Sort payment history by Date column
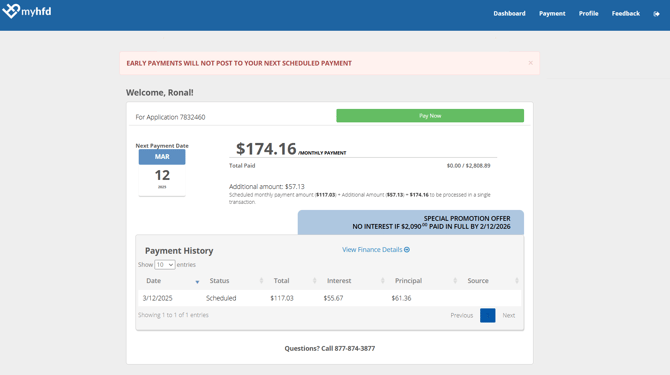Screen dimensions: 670x375 tap(170, 281)
